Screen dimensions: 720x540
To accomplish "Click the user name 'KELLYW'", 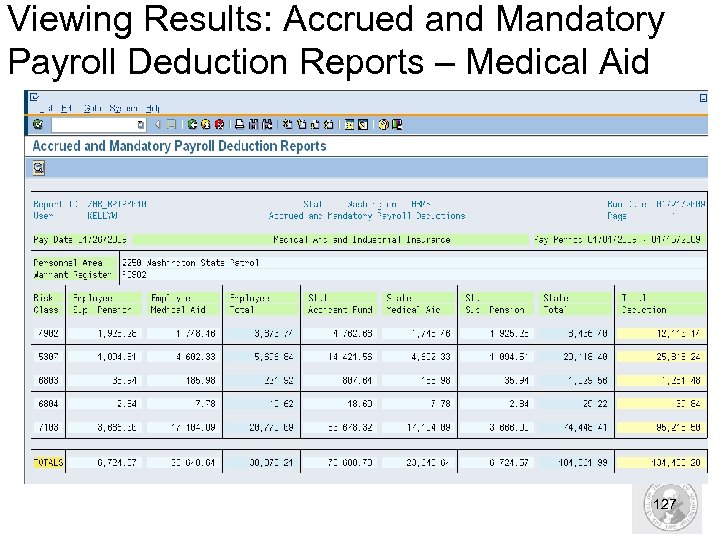I will pos(102,216).
